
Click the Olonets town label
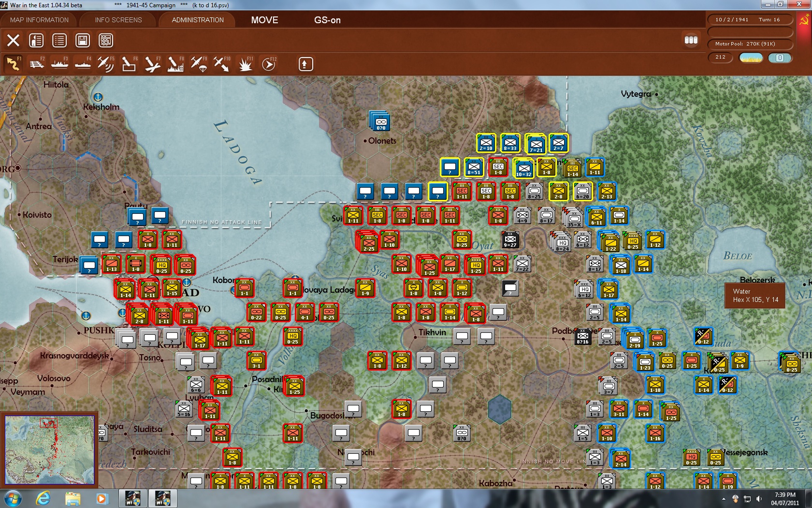click(382, 141)
